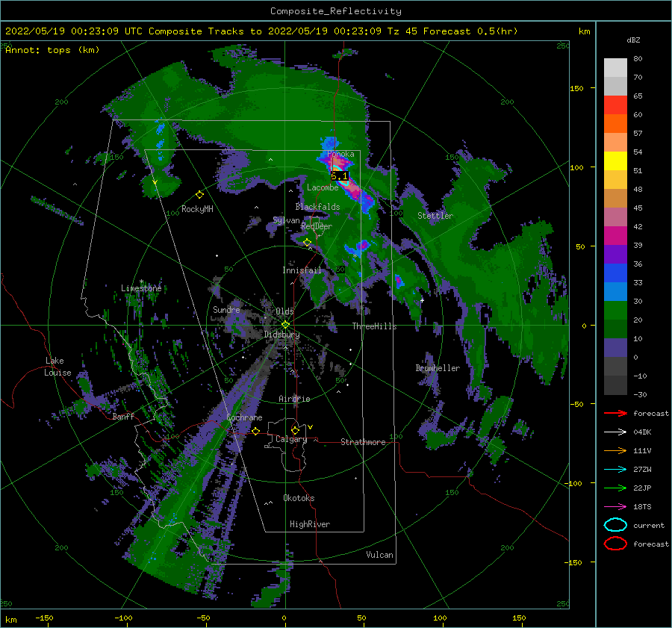Screen dimensions: 672x628
Task: Click the Lake Louise label
Action: (57, 367)
